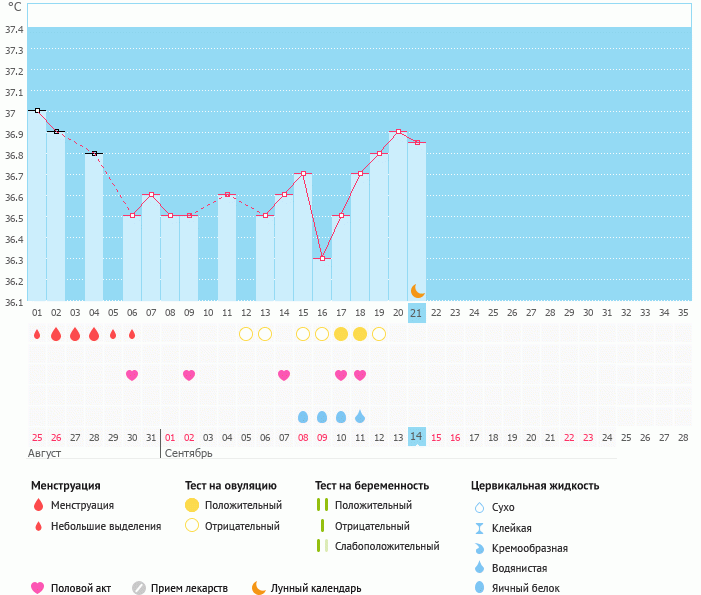Click the 'Половой акт' legend heart icon
The width and height of the screenshot is (701, 595).
tap(38, 588)
